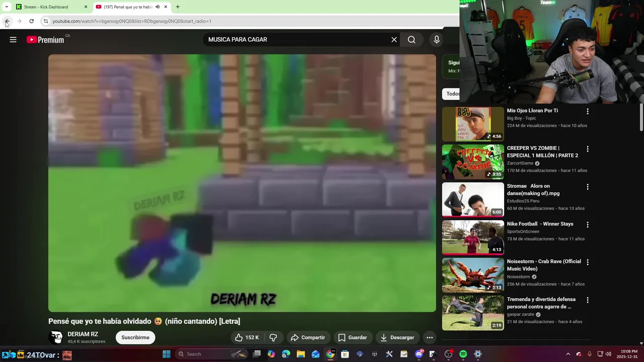Open SportsOnScreen channel name
Screen dimensions: 644x362
pos(523,232)
